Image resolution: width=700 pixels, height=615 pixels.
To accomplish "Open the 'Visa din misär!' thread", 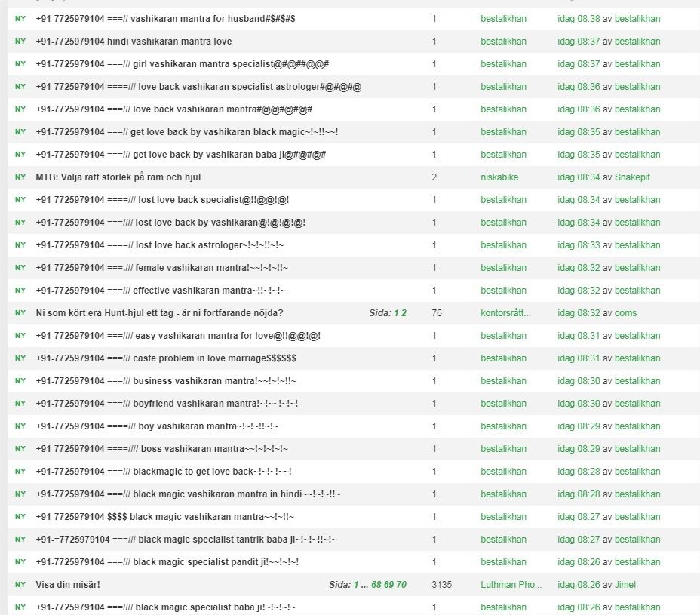I will click(x=68, y=585).
